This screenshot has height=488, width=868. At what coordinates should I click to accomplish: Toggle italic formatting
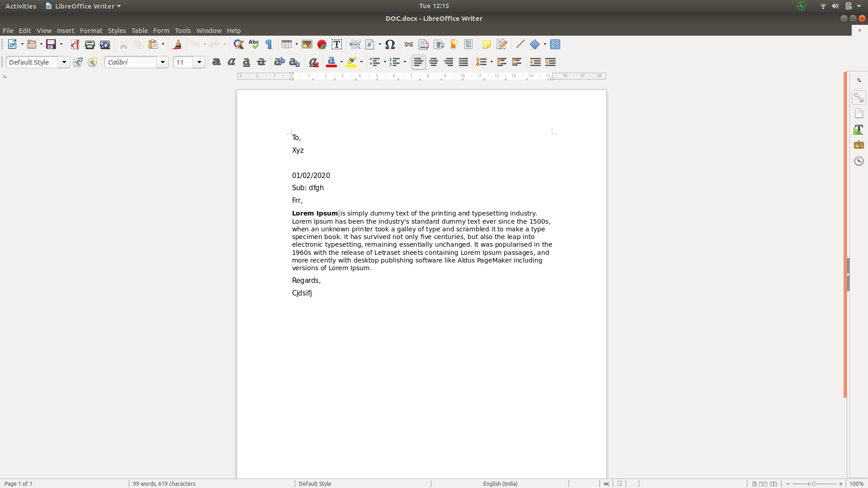point(231,62)
